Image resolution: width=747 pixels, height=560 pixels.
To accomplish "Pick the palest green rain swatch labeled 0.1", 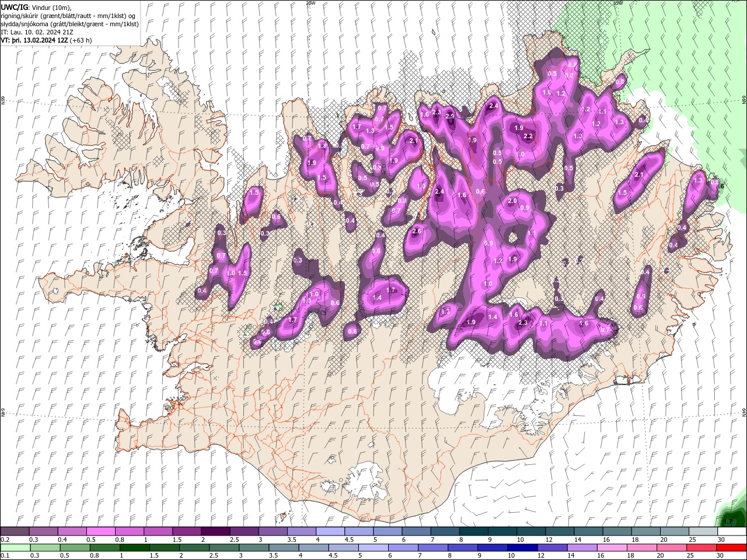I will pos(16,548).
